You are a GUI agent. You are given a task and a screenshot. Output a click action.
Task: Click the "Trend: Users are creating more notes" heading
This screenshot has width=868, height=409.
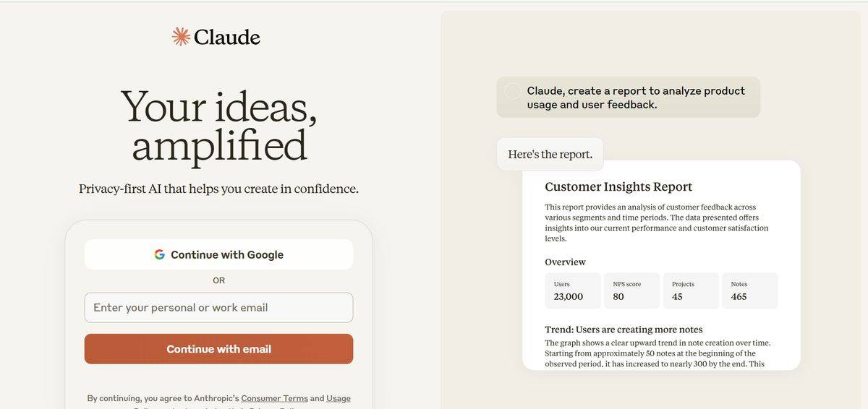(624, 330)
